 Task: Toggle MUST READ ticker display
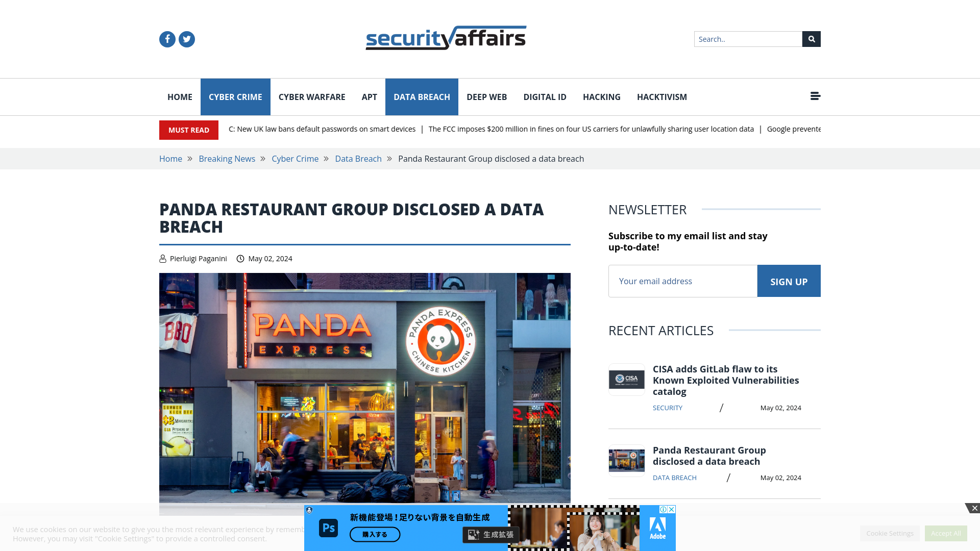[188, 130]
